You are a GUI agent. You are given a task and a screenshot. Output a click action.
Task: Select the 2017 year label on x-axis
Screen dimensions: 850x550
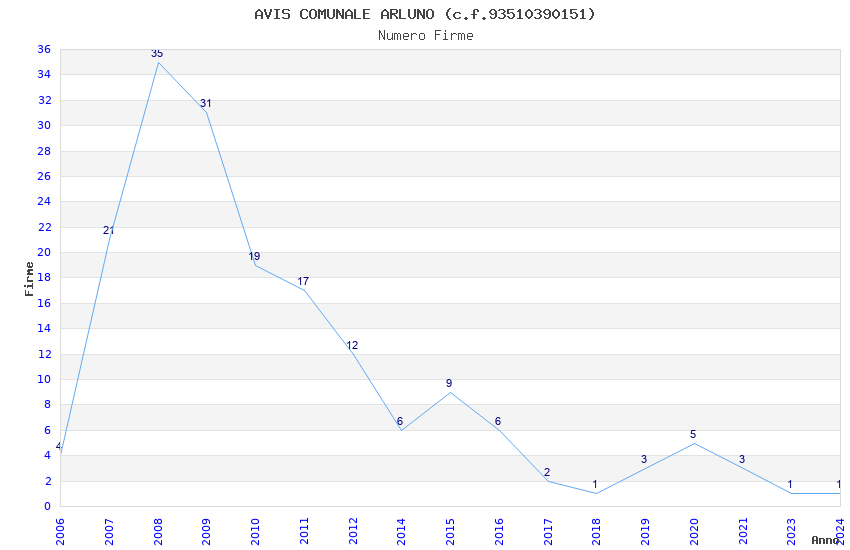tap(548, 531)
